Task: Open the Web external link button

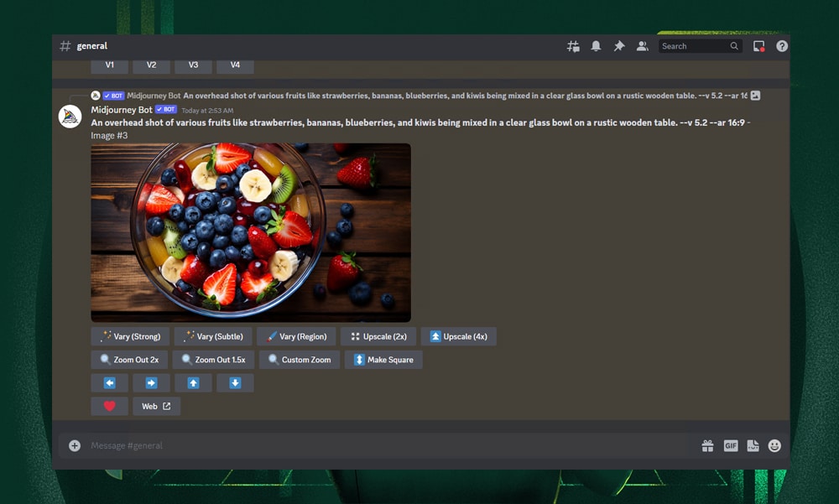Action: click(x=156, y=407)
